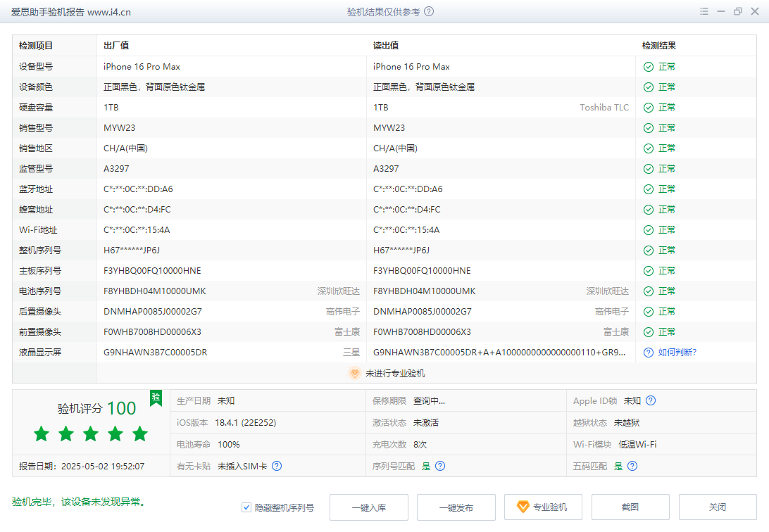
Task: Click the 保修期限 查询中... value
Action: [x=429, y=400]
